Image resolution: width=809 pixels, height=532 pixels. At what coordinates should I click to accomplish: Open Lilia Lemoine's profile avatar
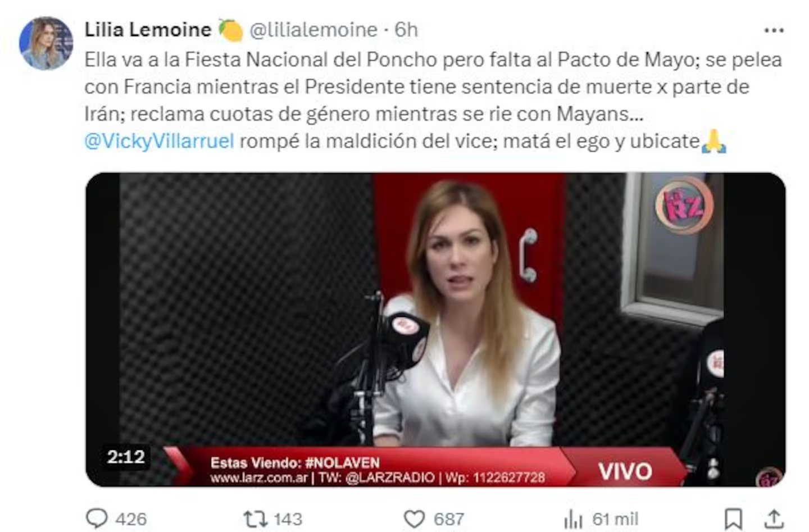click(46, 43)
